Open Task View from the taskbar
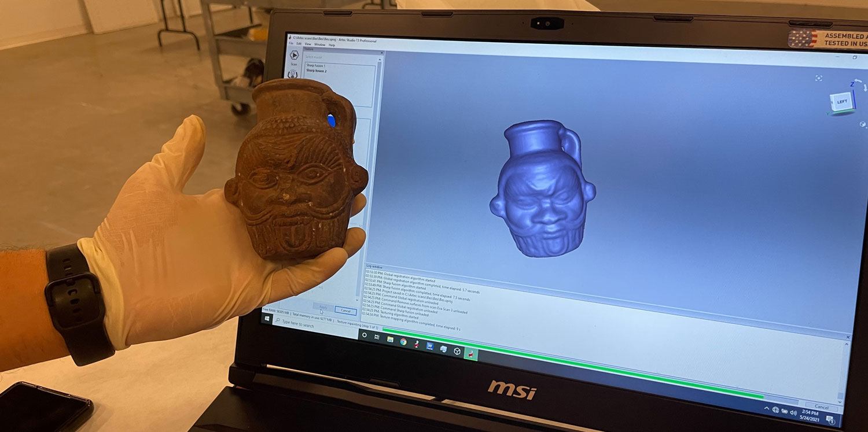The height and width of the screenshot is (432, 868). pyautogui.click(x=377, y=337)
